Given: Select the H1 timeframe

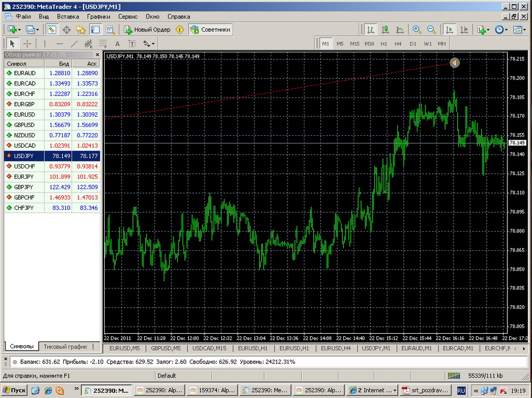Looking at the screenshot, I should pos(384,44).
